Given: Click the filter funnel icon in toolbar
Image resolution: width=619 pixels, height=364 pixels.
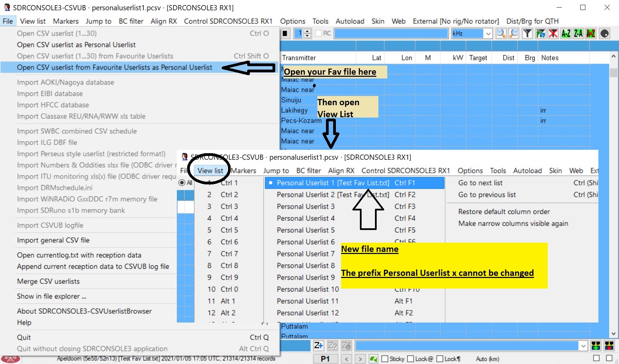Looking at the screenshot, I should point(527,33).
